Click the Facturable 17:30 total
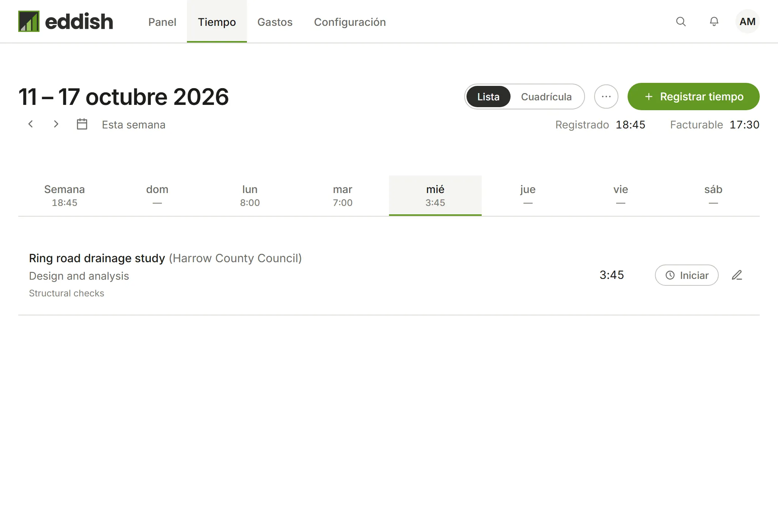Viewport: 778px width, 532px height. point(715,125)
